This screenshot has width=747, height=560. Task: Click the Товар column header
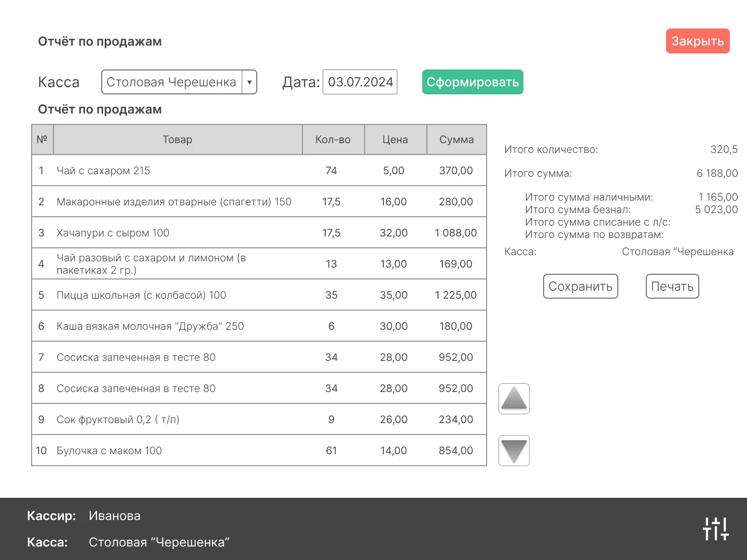(177, 139)
